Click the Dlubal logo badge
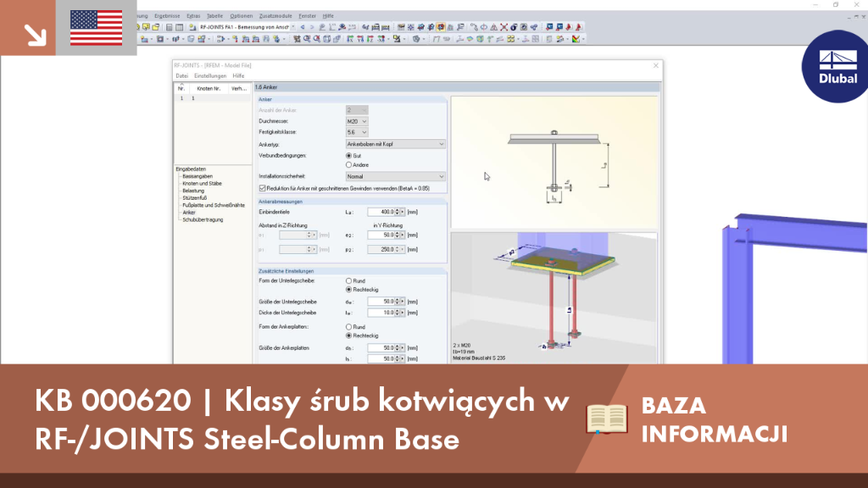The height and width of the screenshot is (488, 868). click(836, 66)
